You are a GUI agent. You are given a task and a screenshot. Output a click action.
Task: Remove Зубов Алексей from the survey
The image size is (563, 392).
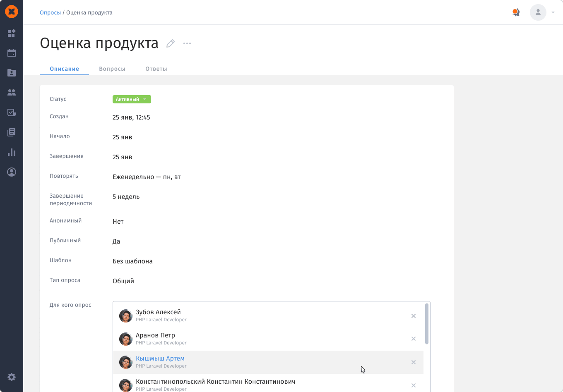click(413, 316)
